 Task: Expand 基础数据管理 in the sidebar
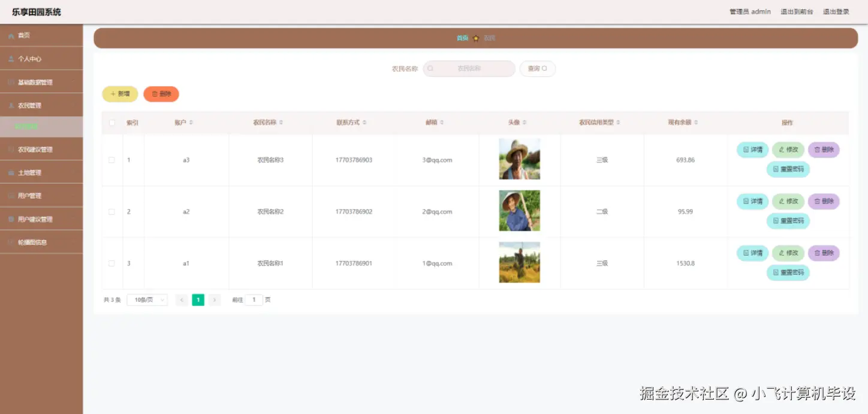41,82
